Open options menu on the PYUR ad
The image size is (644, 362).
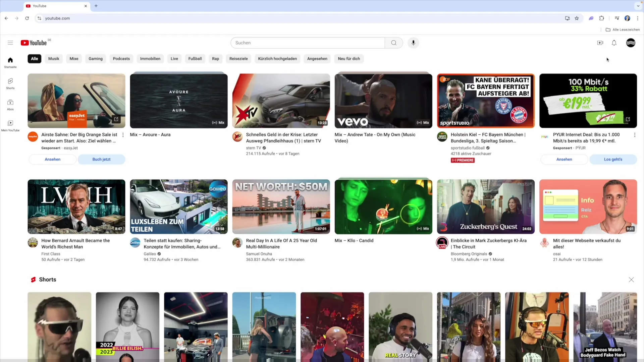634,135
